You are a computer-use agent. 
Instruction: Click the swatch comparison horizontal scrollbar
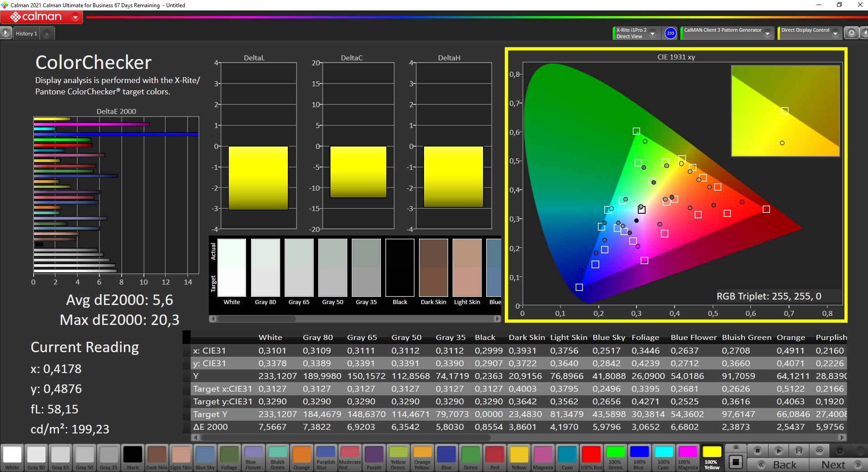click(256, 319)
